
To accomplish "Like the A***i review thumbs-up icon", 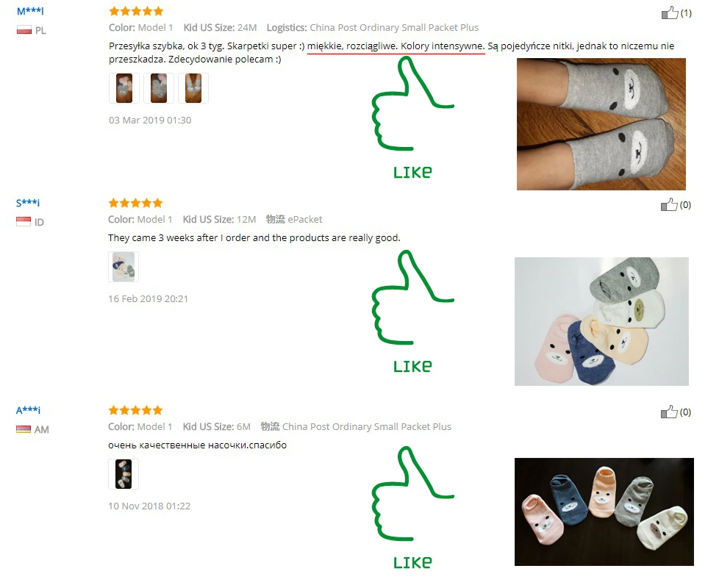I will pyautogui.click(x=669, y=412).
